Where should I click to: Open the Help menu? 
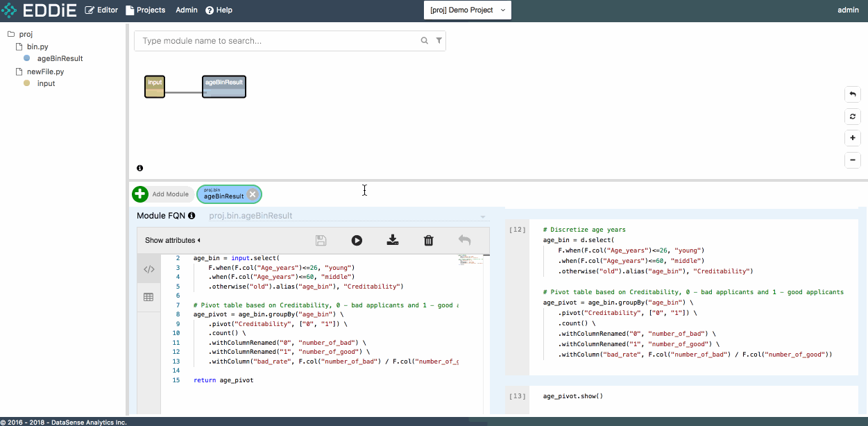(x=219, y=10)
